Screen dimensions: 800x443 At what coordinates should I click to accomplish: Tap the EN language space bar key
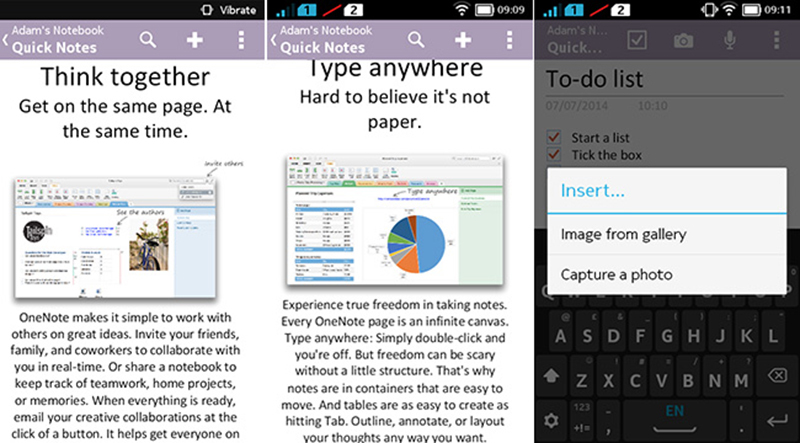tap(674, 421)
